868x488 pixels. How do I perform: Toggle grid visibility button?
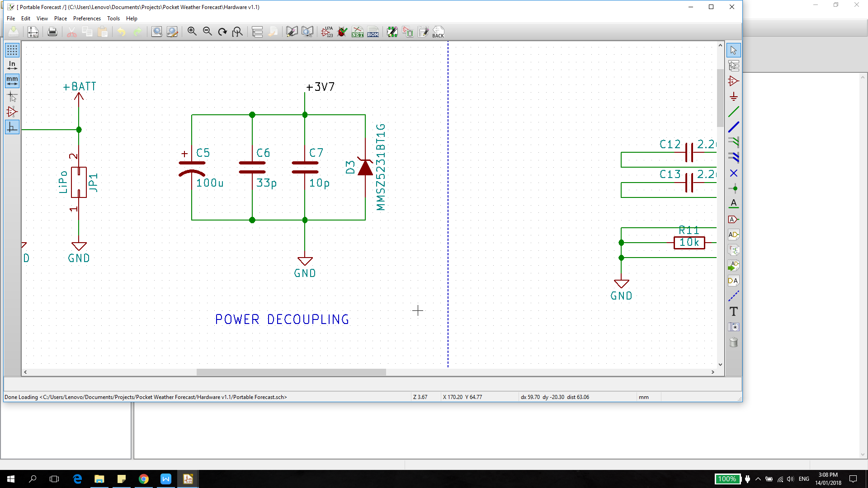pos(12,50)
